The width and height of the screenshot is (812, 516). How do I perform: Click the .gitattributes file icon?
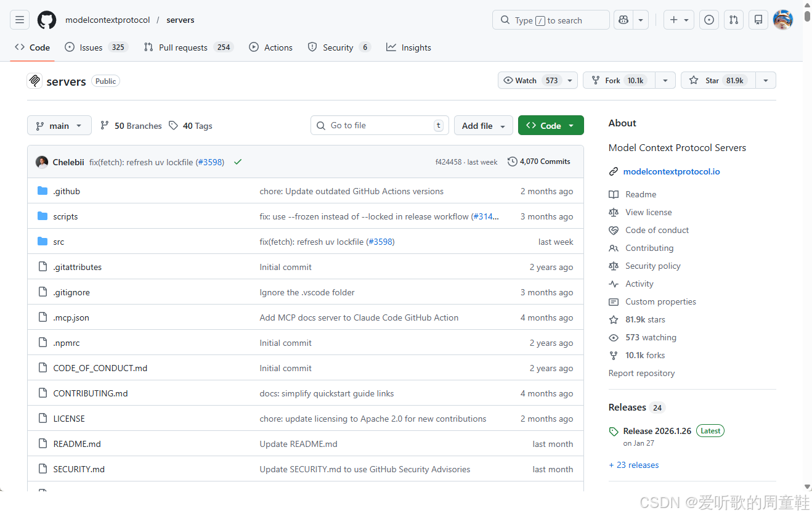click(x=43, y=267)
